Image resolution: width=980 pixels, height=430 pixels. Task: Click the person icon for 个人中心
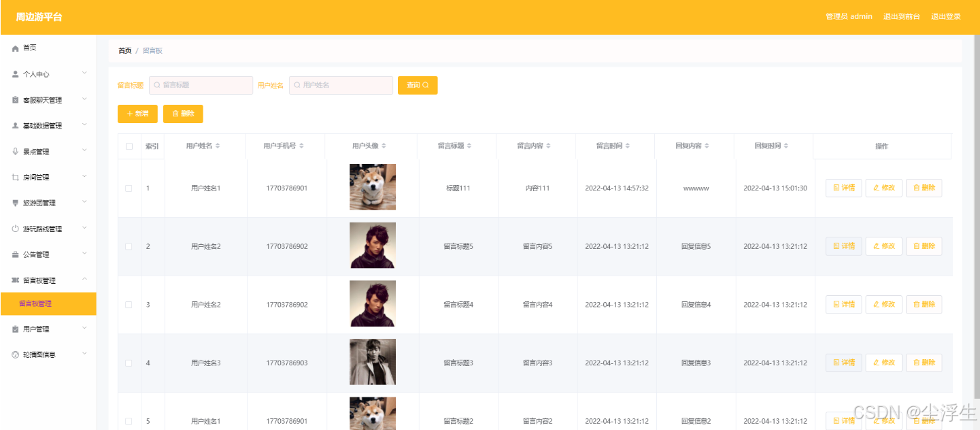tap(15, 74)
